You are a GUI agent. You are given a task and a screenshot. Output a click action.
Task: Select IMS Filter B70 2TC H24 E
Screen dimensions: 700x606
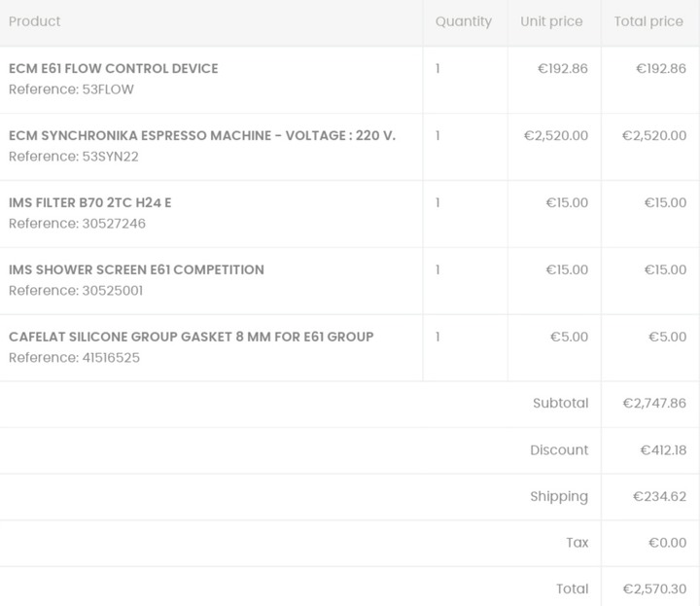pos(90,202)
